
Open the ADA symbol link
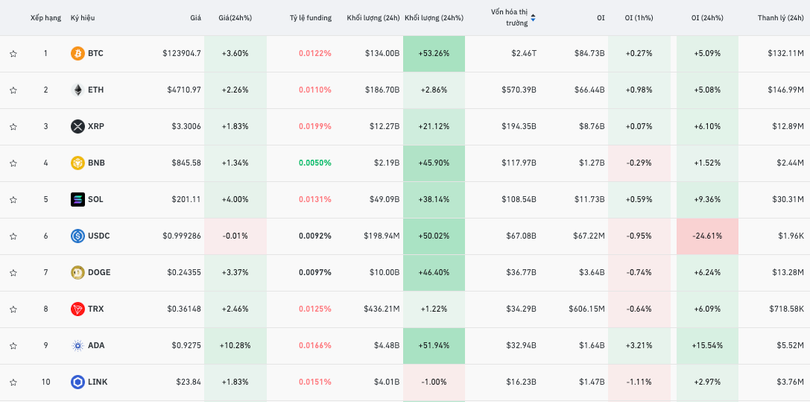[96, 346]
